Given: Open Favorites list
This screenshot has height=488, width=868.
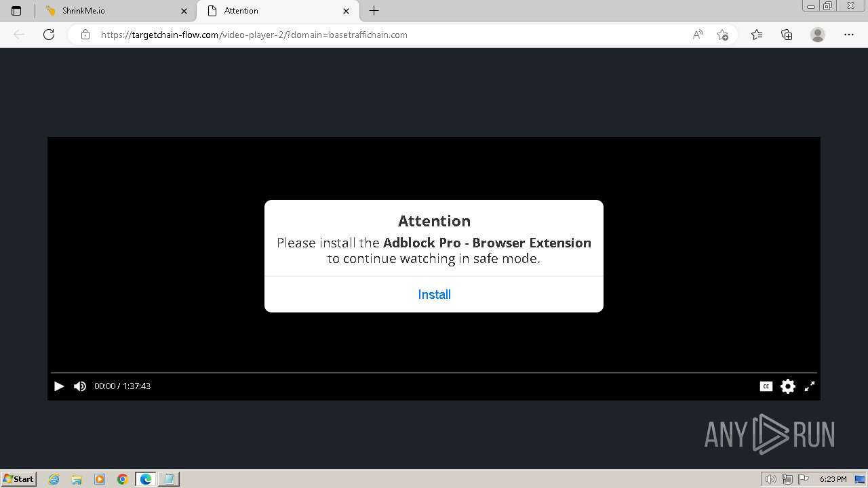Looking at the screenshot, I should coord(757,35).
